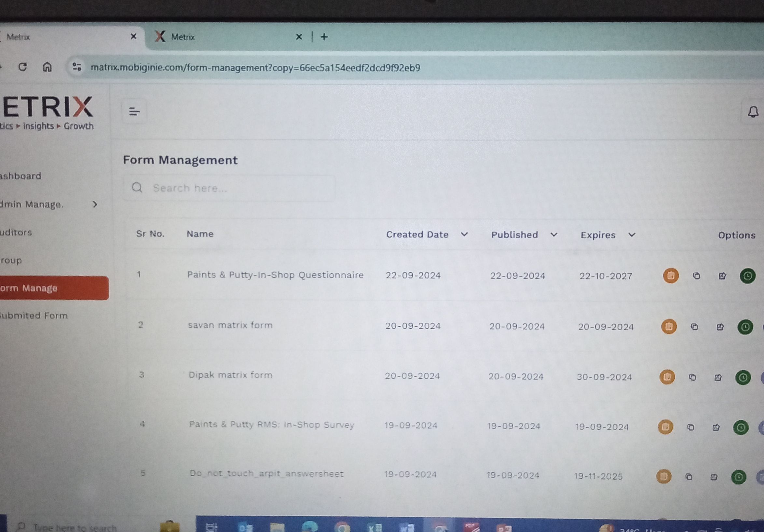Click green clock icon on first form row
The image size is (764, 532).
click(x=747, y=276)
